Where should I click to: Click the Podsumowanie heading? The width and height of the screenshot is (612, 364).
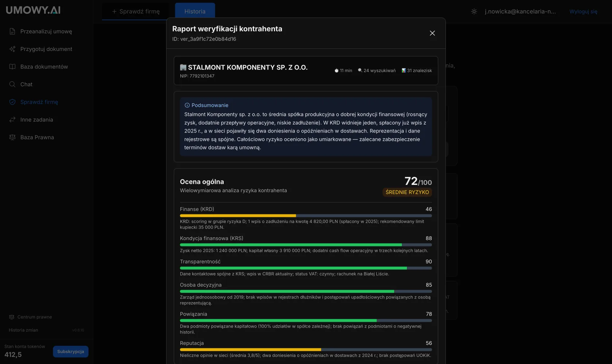(x=210, y=105)
